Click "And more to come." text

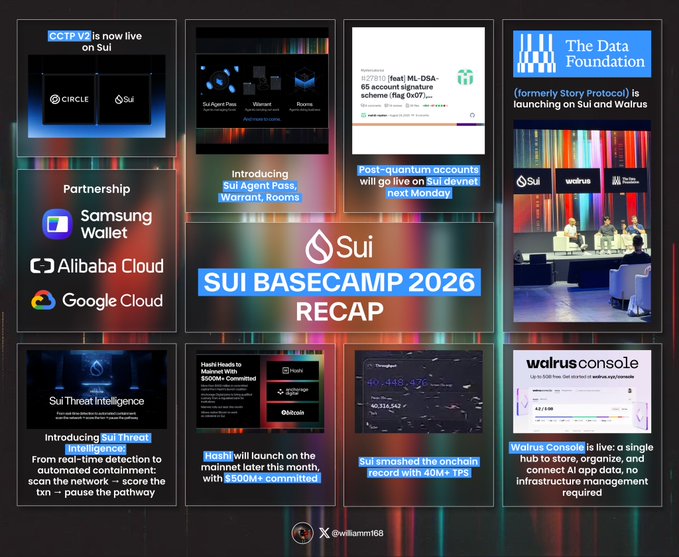262,119
